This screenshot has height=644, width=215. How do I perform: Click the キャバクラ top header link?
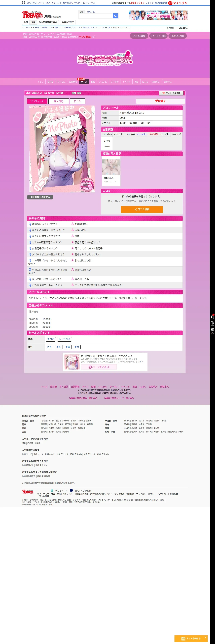(x=56, y=3)
